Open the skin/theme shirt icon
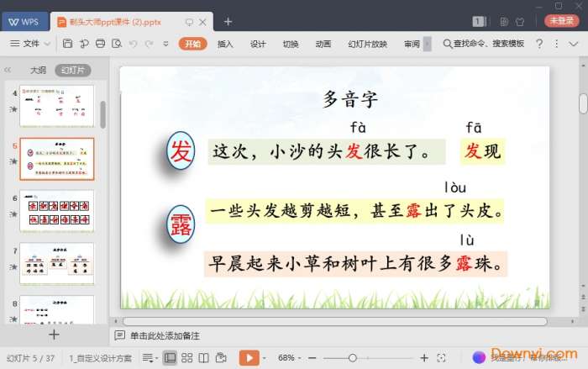 520,22
